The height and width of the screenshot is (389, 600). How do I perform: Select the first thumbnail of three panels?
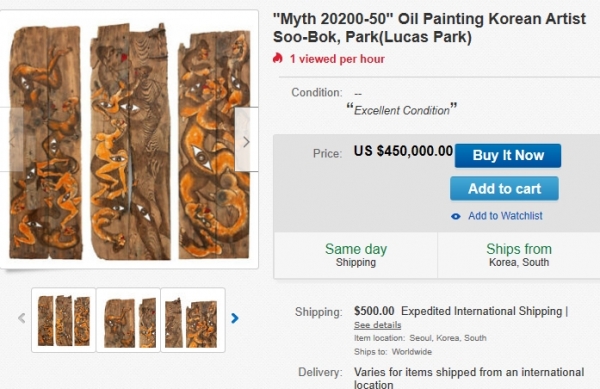click(x=64, y=320)
